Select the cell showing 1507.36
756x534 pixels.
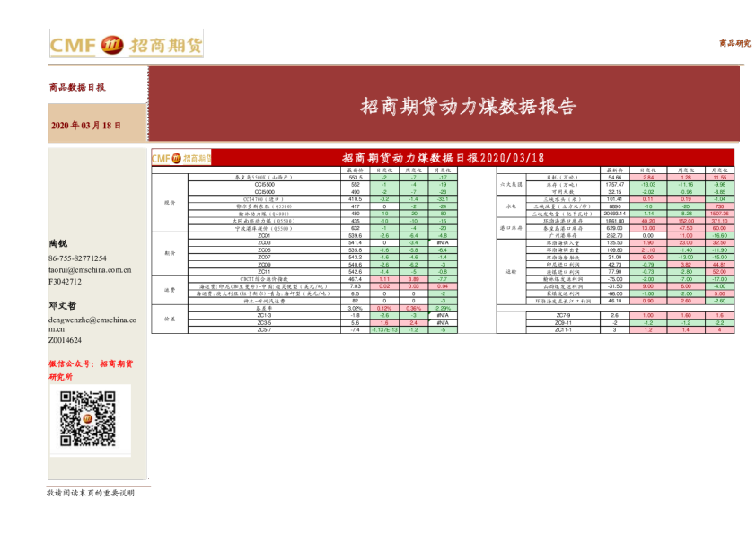point(719,214)
